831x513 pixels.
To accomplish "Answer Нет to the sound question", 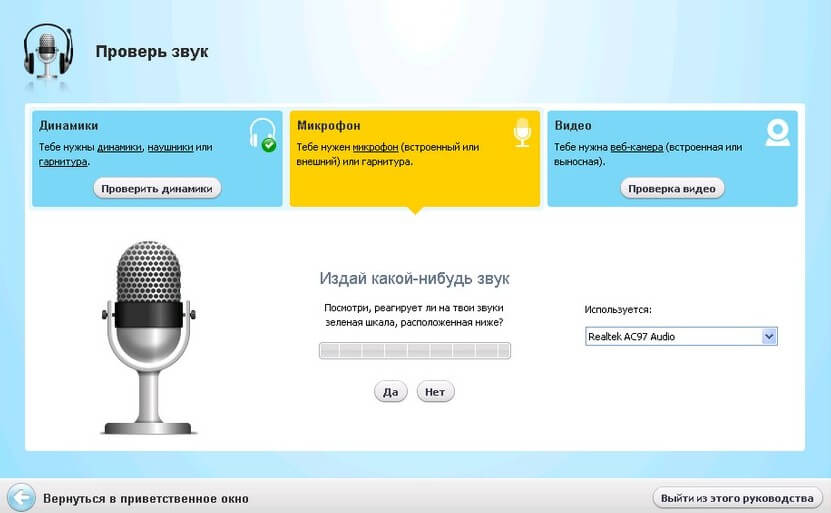I will click(x=435, y=392).
